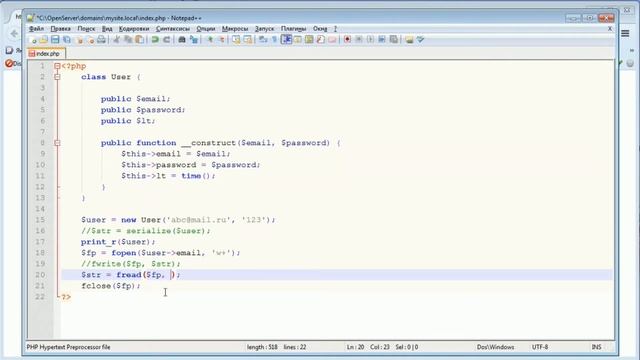Zoom out using toolbar icon
Screen dimensions: 640x360
point(222,40)
